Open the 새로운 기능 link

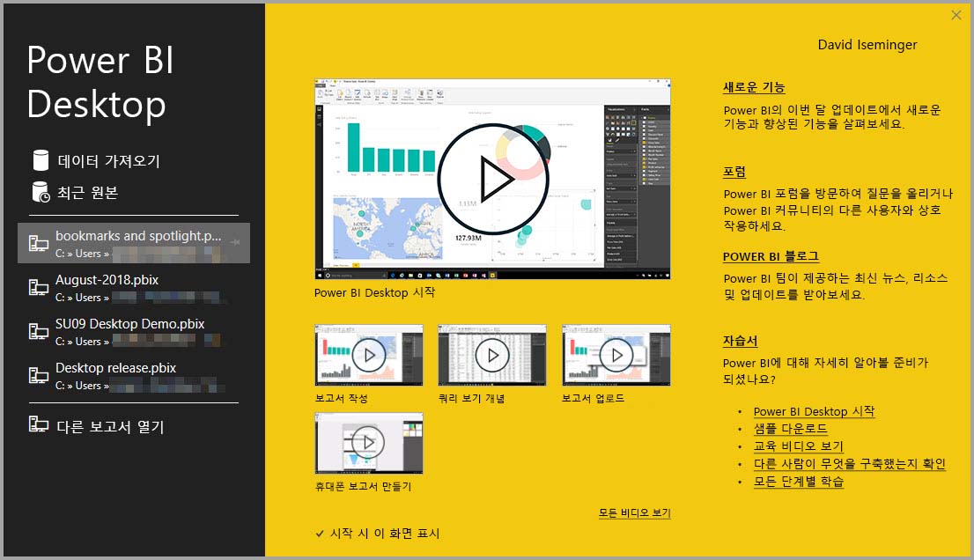tap(754, 87)
